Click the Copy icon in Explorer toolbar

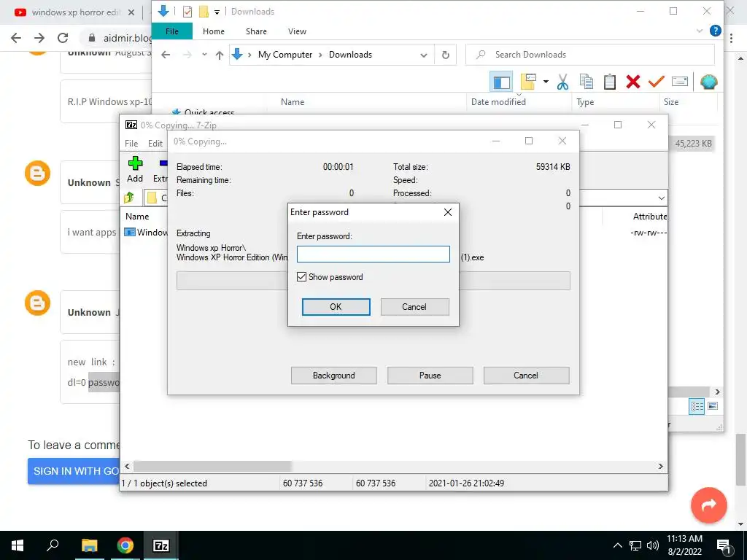click(x=587, y=82)
